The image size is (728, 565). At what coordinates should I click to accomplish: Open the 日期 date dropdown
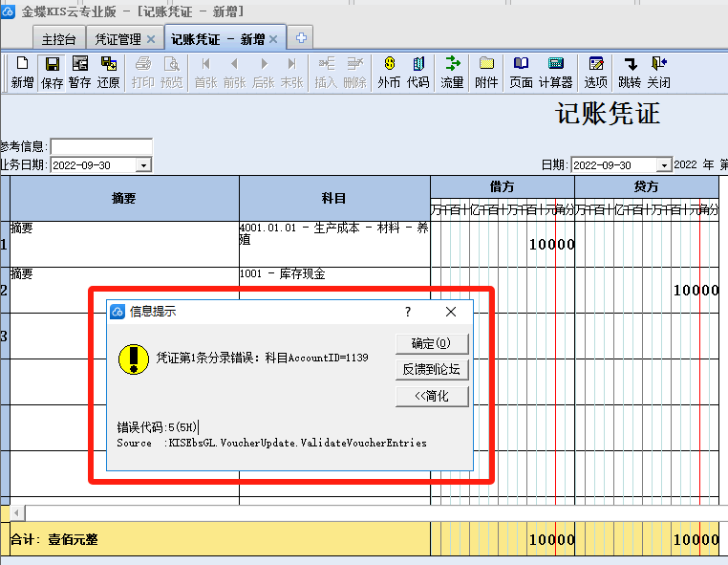(664, 165)
